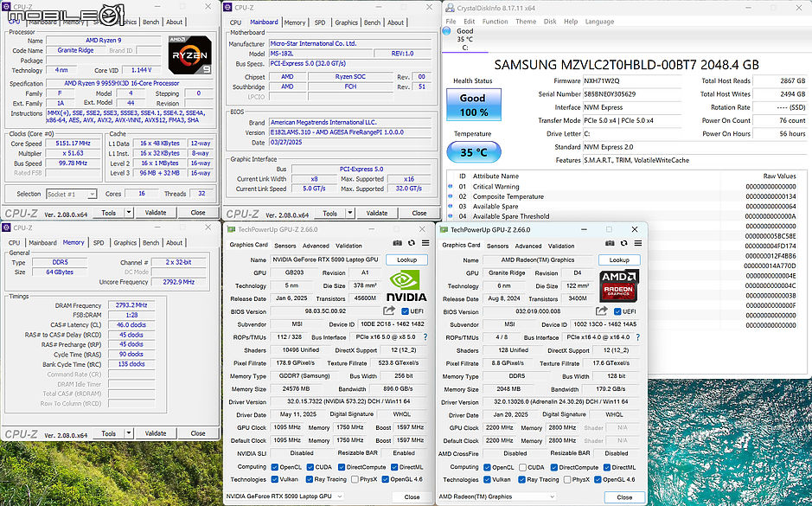The height and width of the screenshot is (506, 812).
Task: Switch to Sensors tab in NVIDIA GPU-Z
Action: (x=285, y=246)
